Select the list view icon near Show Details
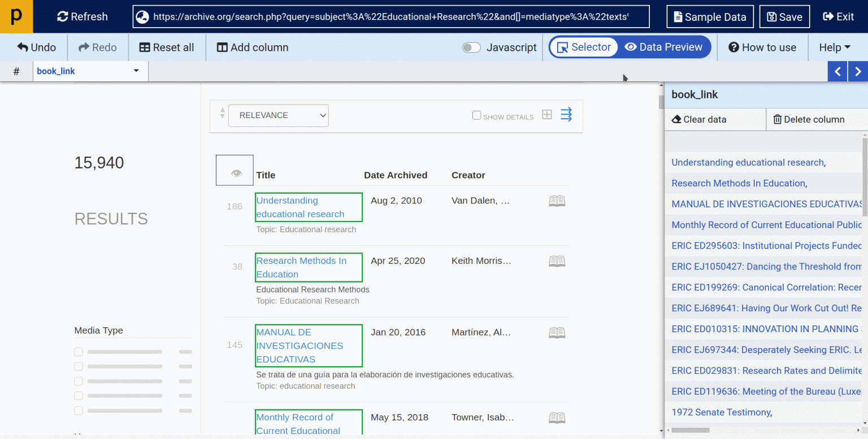This screenshot has height=439, width=868. pos(566,114)
